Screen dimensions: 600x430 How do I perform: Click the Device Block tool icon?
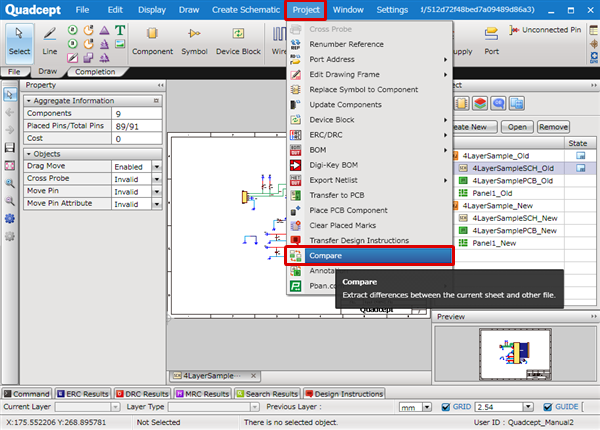point(238,34)
